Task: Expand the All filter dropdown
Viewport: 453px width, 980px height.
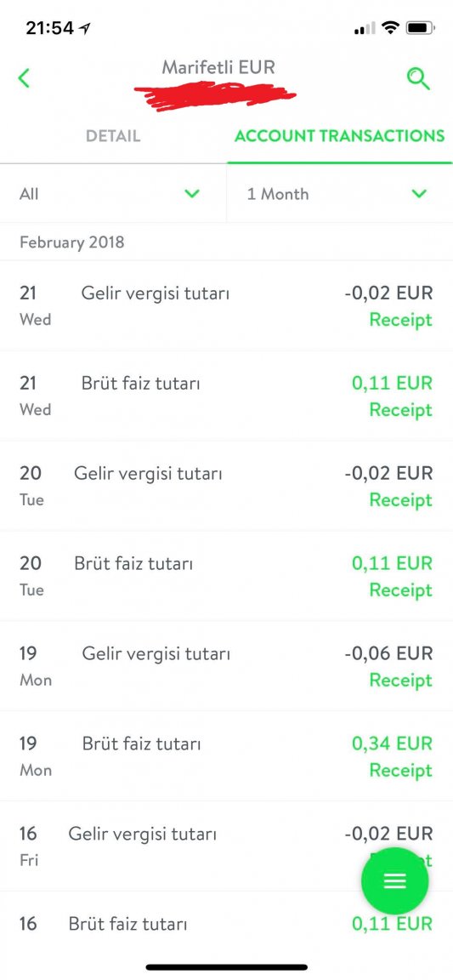Action: coord(113,194)
